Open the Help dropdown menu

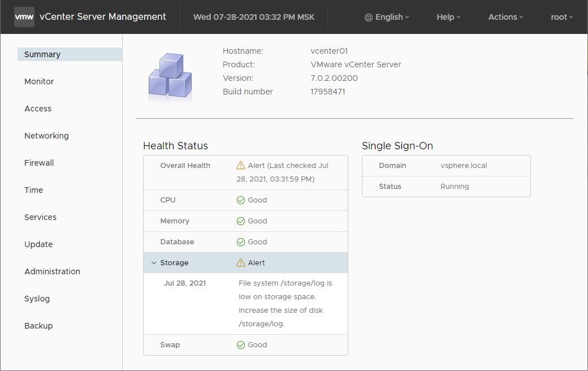point(448,17)
